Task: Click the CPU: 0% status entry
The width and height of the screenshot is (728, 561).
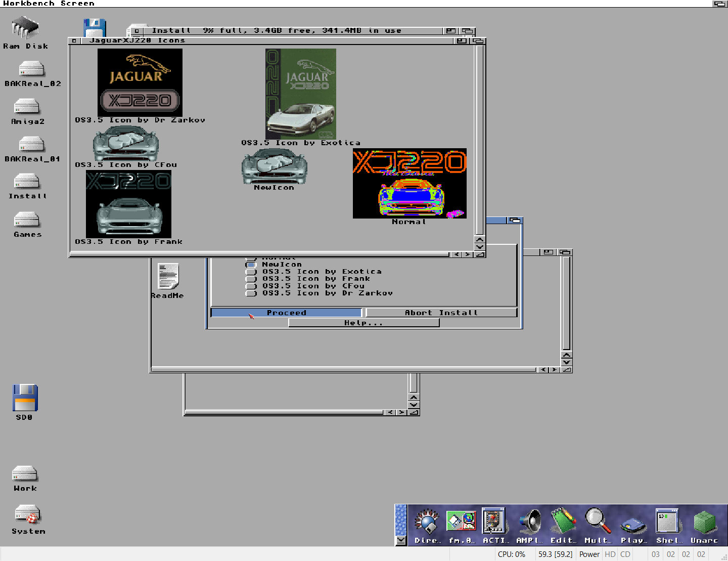Action: 512,554
